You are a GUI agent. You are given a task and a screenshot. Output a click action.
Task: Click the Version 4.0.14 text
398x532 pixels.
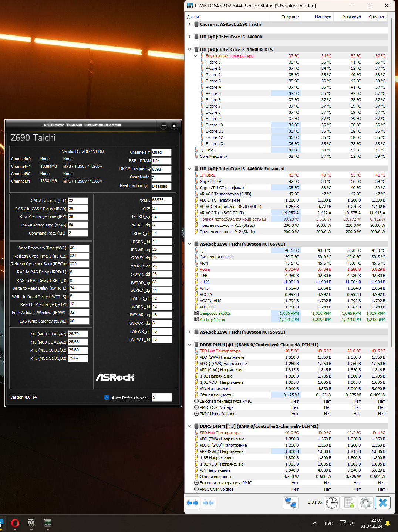[x=24, y=397]
